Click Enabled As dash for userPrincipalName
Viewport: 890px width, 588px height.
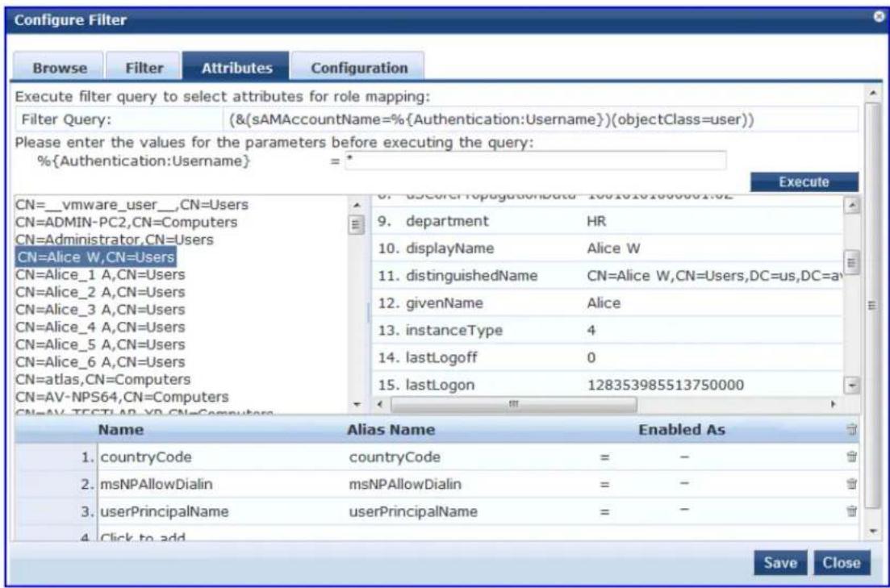(x=684, y=511)
